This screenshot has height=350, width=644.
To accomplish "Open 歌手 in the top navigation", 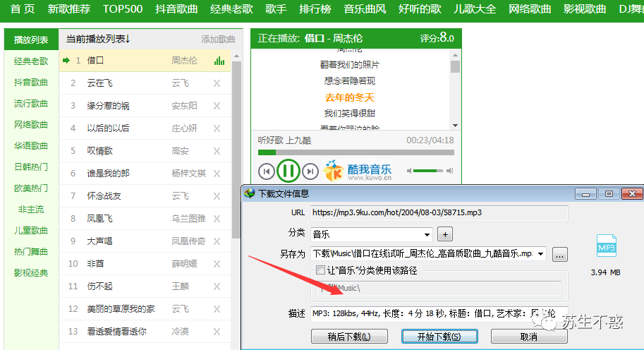I will pos(276,8).
